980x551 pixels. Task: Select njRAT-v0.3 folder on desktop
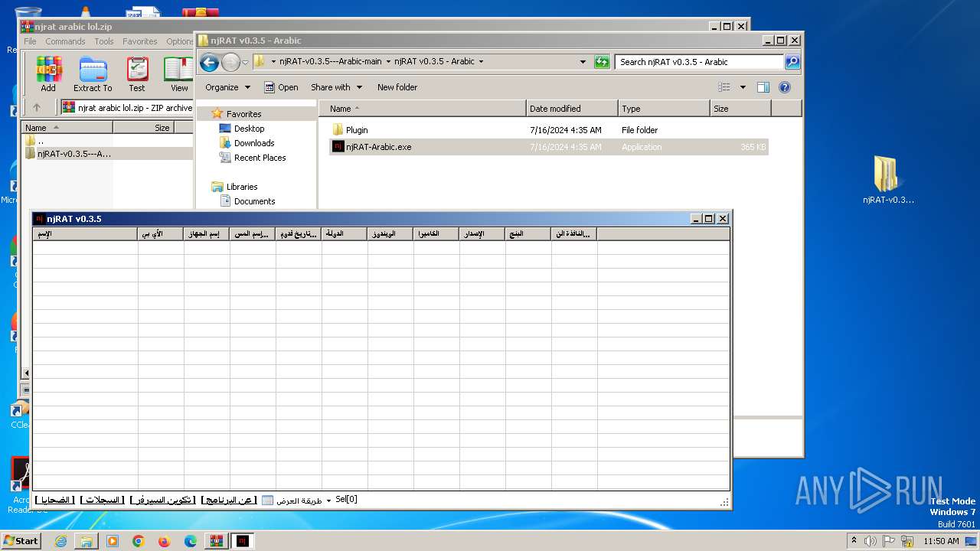coord(888,181)
